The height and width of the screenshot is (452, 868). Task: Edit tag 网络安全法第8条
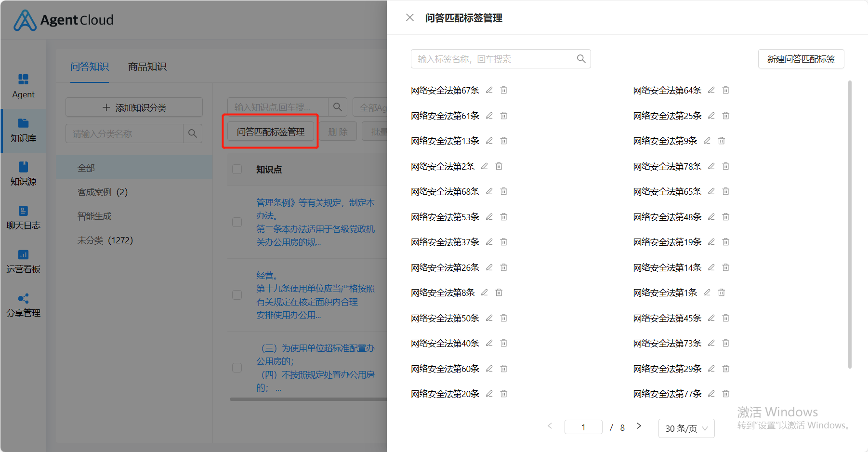485,292
